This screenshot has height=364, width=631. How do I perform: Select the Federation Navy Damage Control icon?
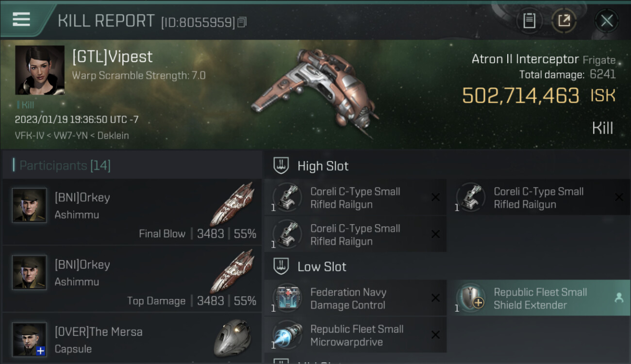[x=287, y=298]
